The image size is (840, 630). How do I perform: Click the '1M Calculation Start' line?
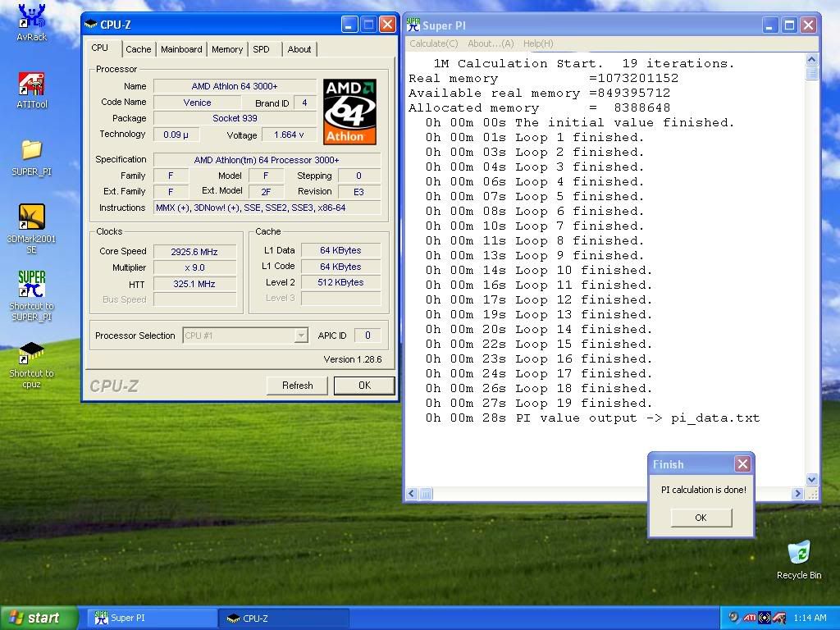584,64
